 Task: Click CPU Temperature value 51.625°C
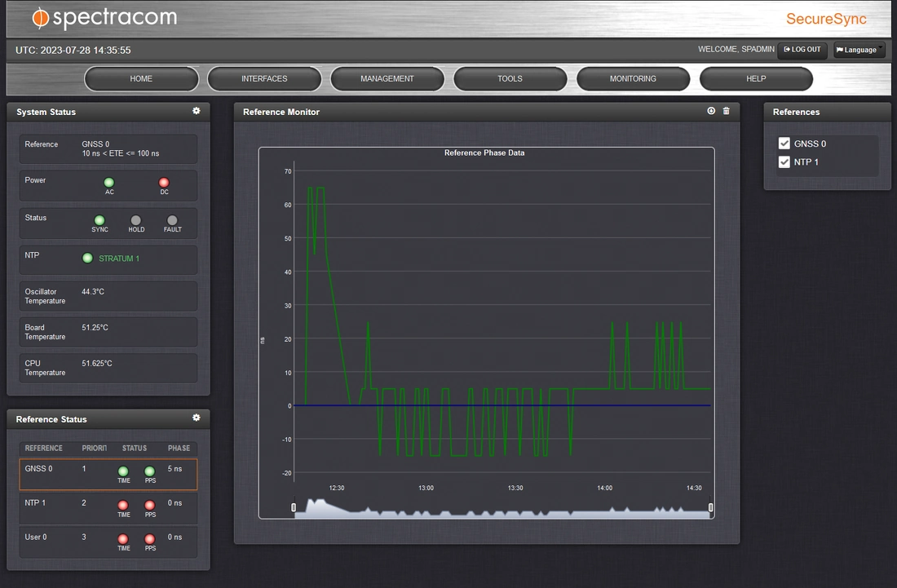pos(97,363)
